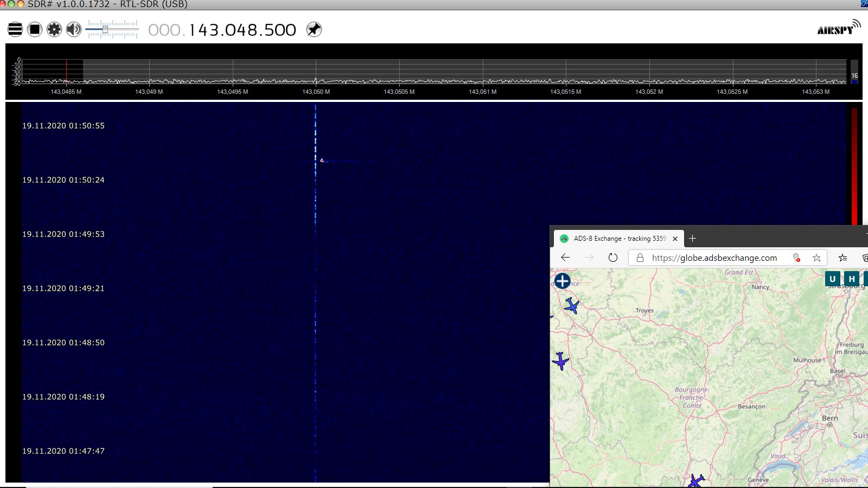Screen dimensions: 868x488
Task: Toggle the pin icon next to frequency
Action: point(314,29)
